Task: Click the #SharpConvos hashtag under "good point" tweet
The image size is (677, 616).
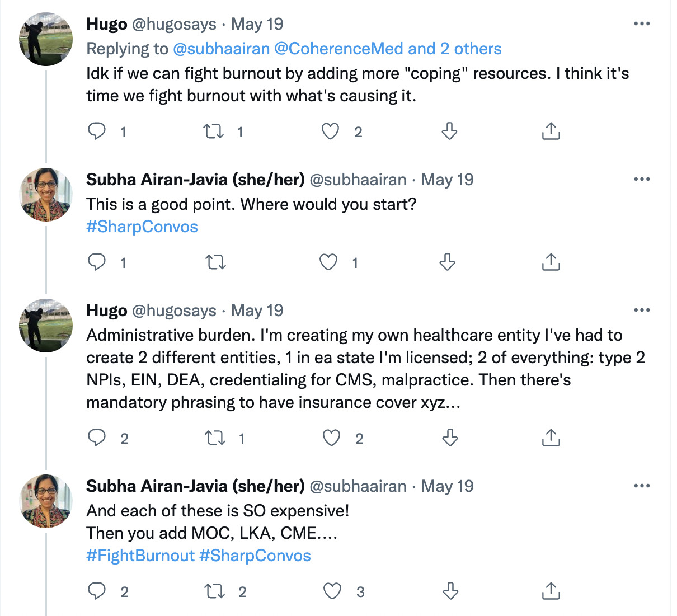Action: coord(142,227)
